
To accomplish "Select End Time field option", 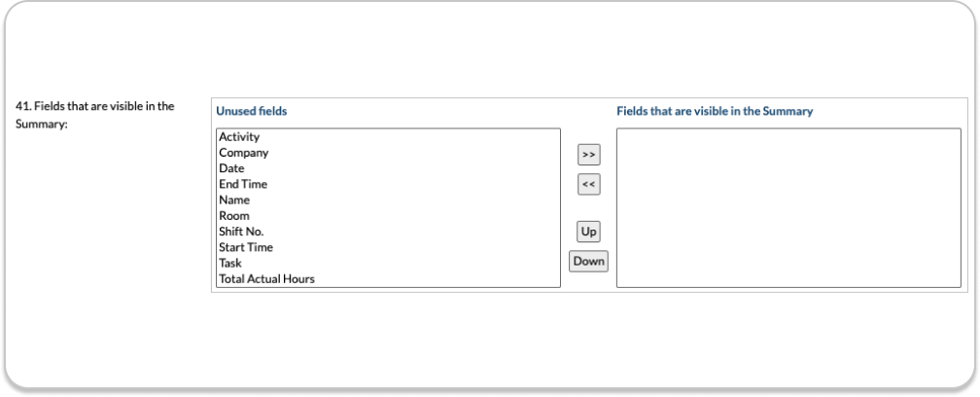I will tap(243, 184).
